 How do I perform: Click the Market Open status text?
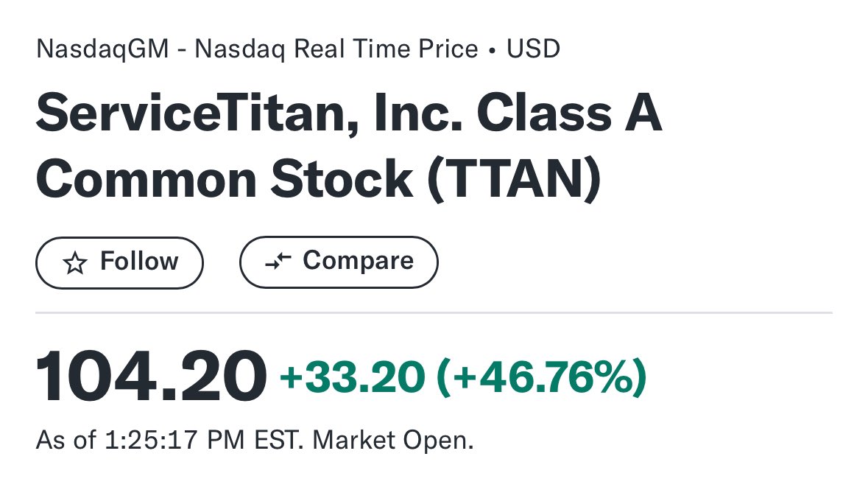393,440
